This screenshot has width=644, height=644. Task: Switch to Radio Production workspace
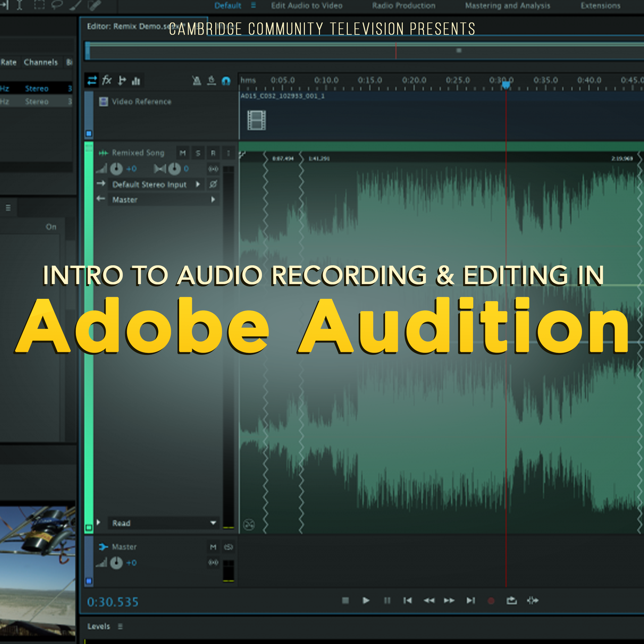[404, 5]
